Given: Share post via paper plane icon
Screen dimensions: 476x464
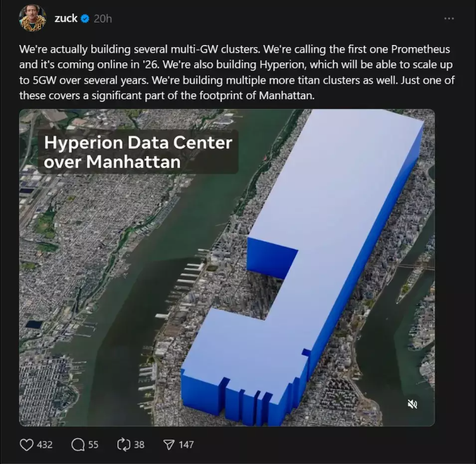Looking at the screenshot, I should pos(169,444).
